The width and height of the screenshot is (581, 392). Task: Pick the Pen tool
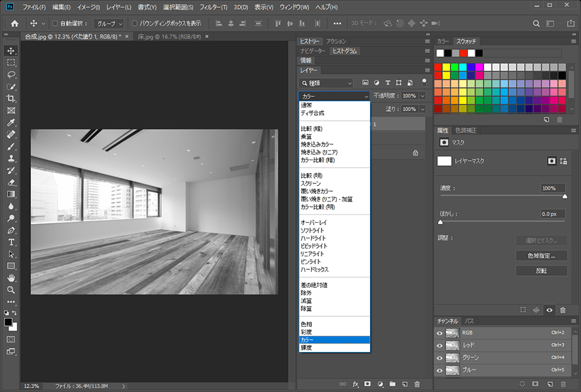(11, 230)
